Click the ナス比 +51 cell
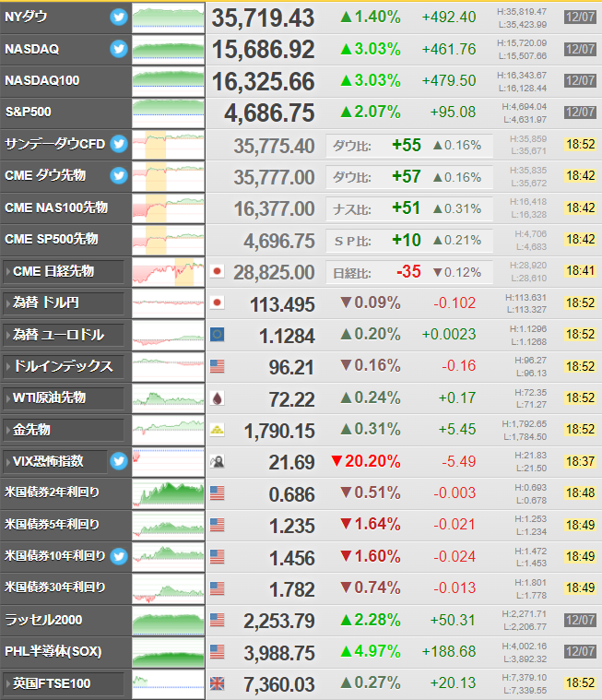The height and width of the screenshot is (700, 602). point(409,209)
